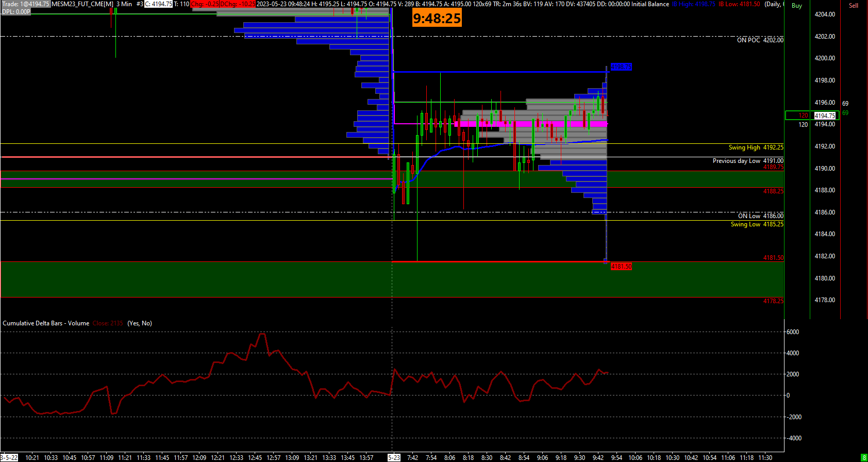
Task: Click the red Chg: -0.25 field
Action: pos(205,4)
